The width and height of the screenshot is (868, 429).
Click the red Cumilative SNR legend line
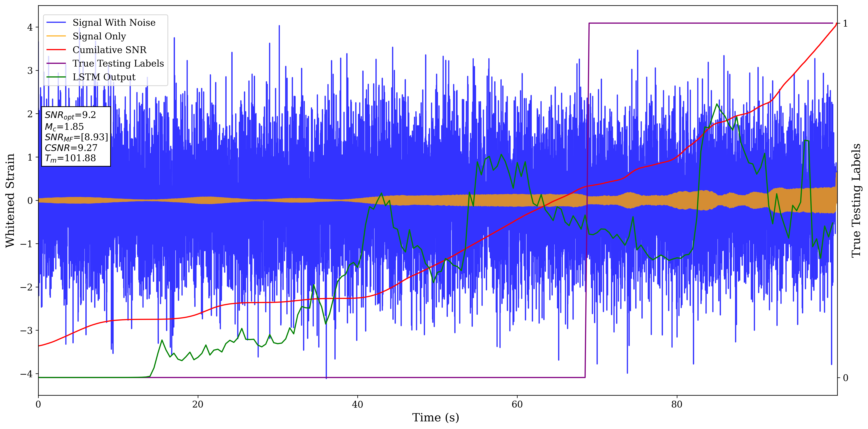pos(56,50)
